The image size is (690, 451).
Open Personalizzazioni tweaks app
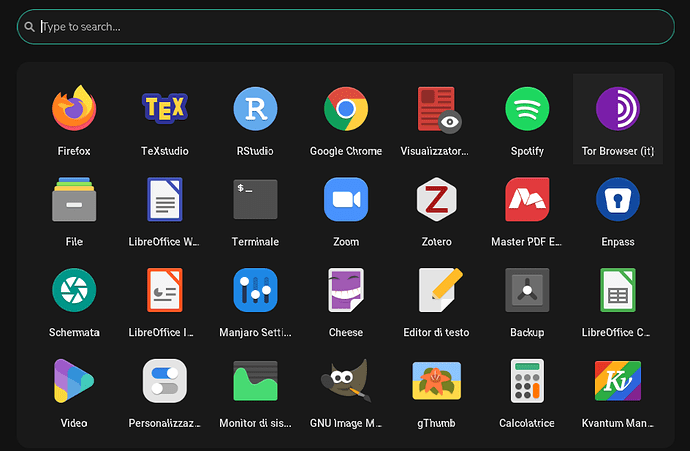[x=165, y=380]
